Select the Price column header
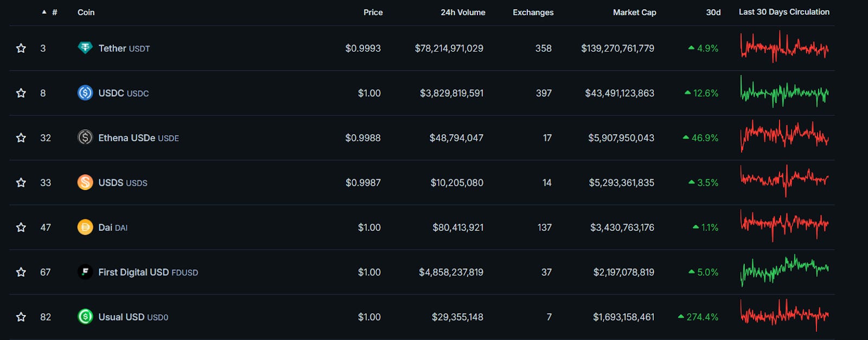The height and width of the screenshot is (340, 868). 373,12
